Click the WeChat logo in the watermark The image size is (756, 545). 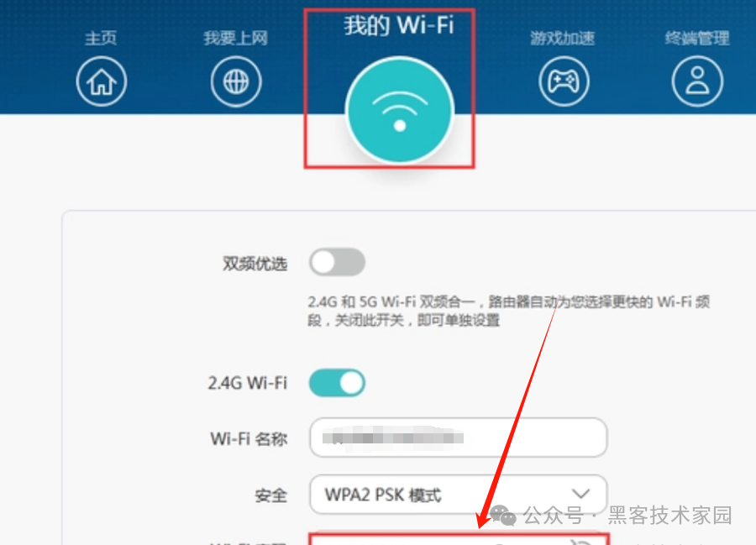[x=503, y=516]
